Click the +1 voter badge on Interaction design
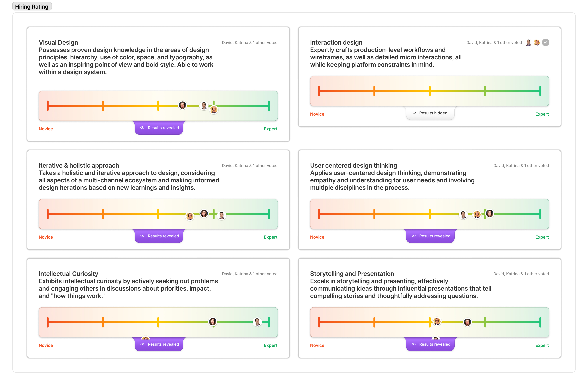Viewport: 588px width, 385px height. click(x=545, y=42)
